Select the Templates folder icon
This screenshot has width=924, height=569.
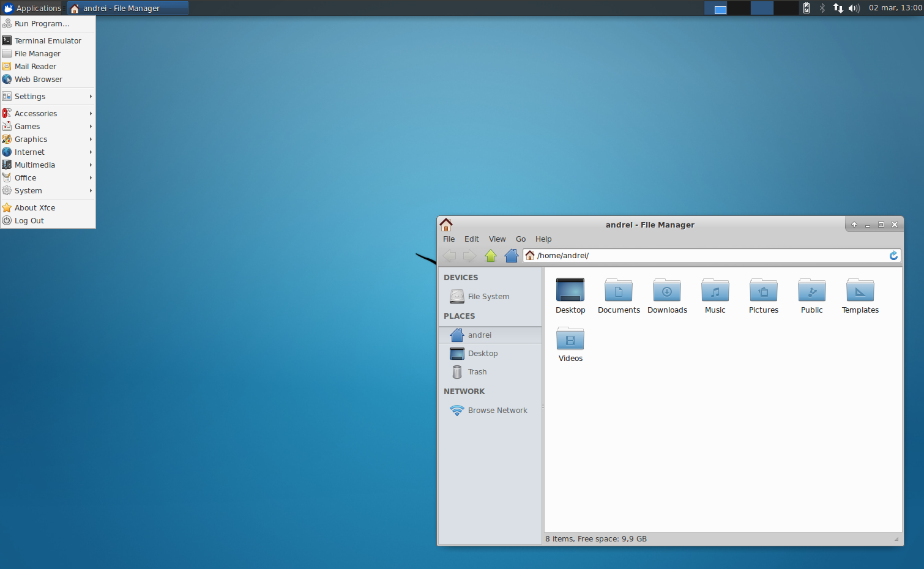(860, 291)
